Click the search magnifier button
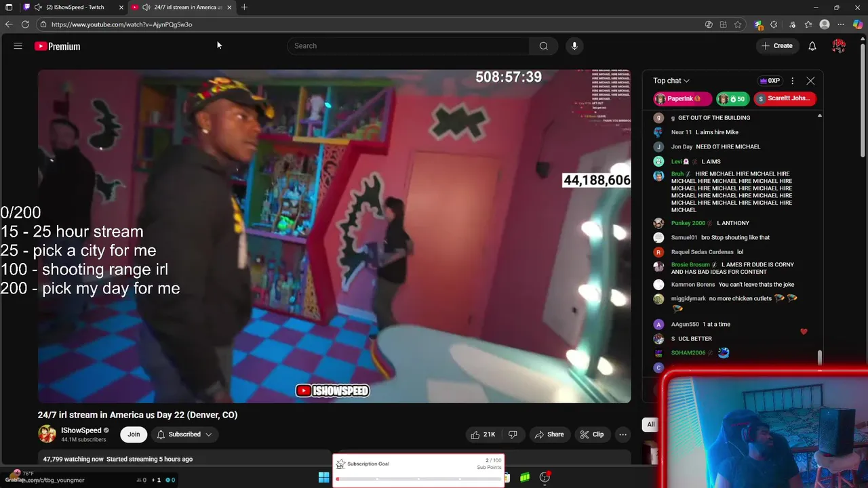This screenshot has height=488, width=868. 544,46
